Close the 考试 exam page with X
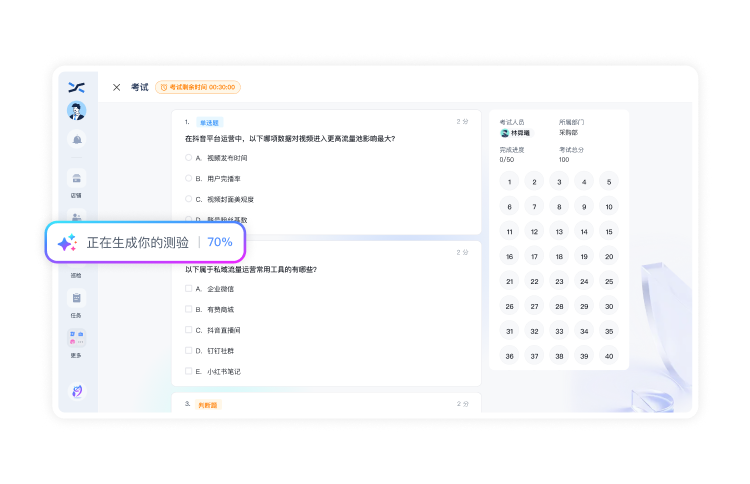The image size is (750, 484). (x=117, y=88)
